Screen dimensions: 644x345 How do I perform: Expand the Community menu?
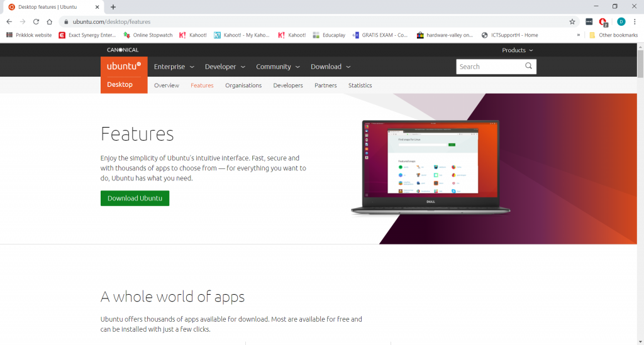278,67
